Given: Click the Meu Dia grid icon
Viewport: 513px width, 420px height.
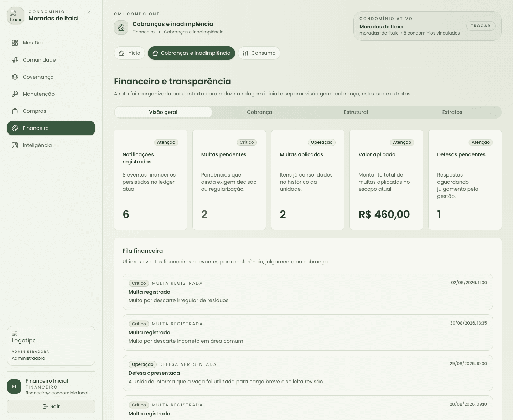Looking at the screenshot, I should click(15, 43).
